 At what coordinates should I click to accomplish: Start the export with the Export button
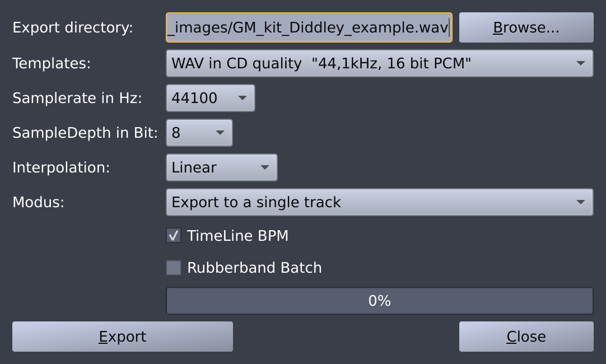point(122,337)
